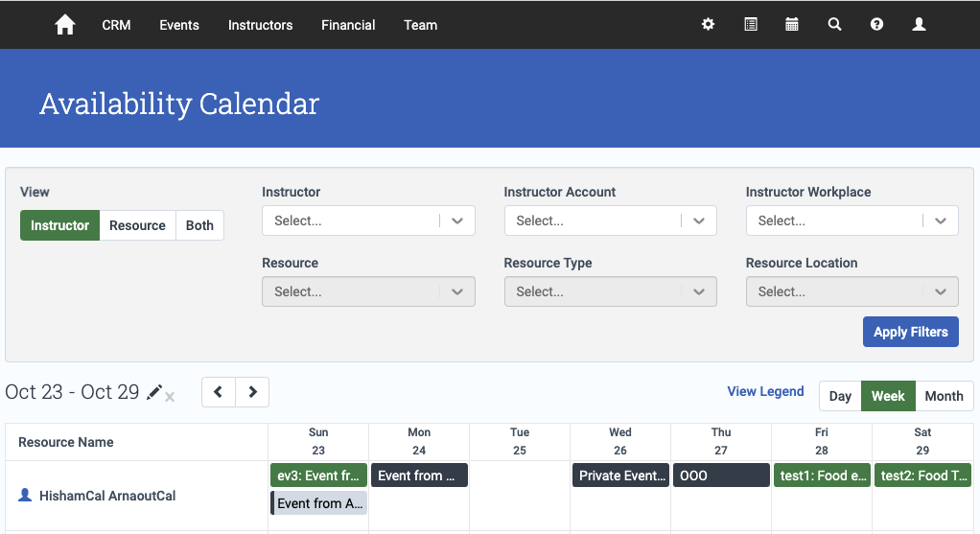Open the help question mark icon

[876, 24]
